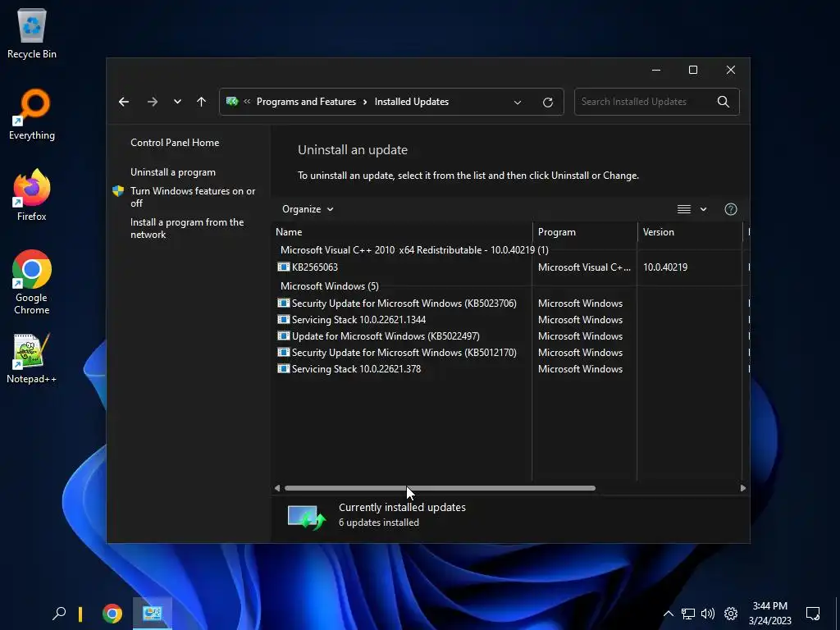Select the KB2565063 update row

point(511,267)
